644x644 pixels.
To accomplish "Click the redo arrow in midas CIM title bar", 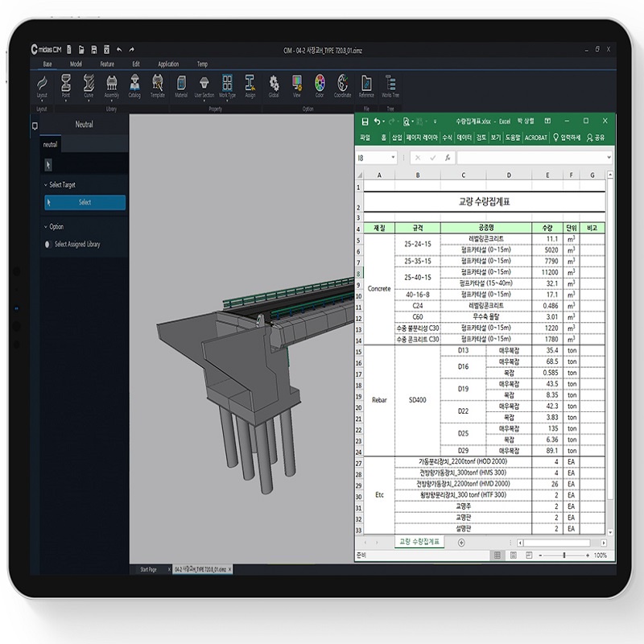I will [131, 50].
